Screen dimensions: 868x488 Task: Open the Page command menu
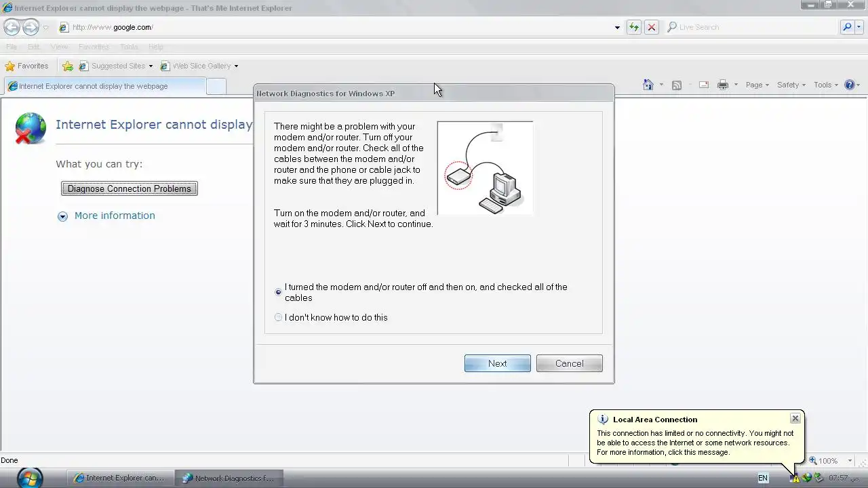tap(757, 85)
